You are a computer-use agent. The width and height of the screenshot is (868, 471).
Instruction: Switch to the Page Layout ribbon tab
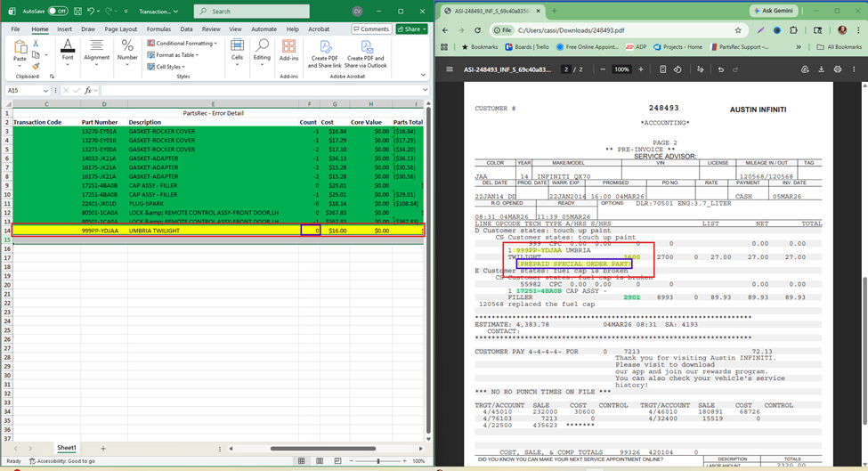coord(121,28)
